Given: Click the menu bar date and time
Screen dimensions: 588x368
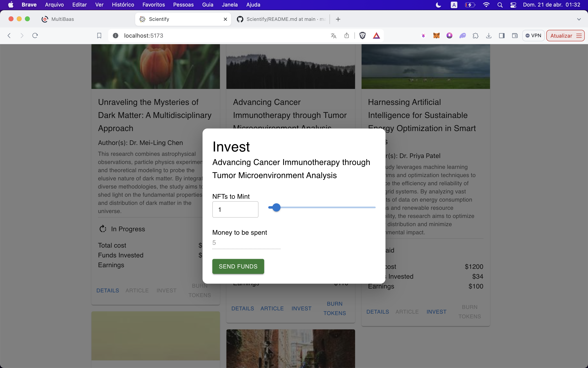Looking at the screenshot, I should coord(551,5).
